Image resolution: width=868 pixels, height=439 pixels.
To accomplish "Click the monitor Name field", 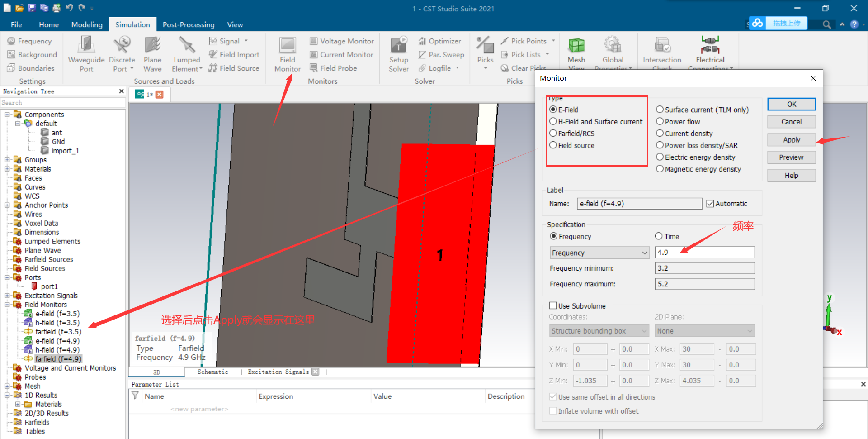I will pos(639,204).
